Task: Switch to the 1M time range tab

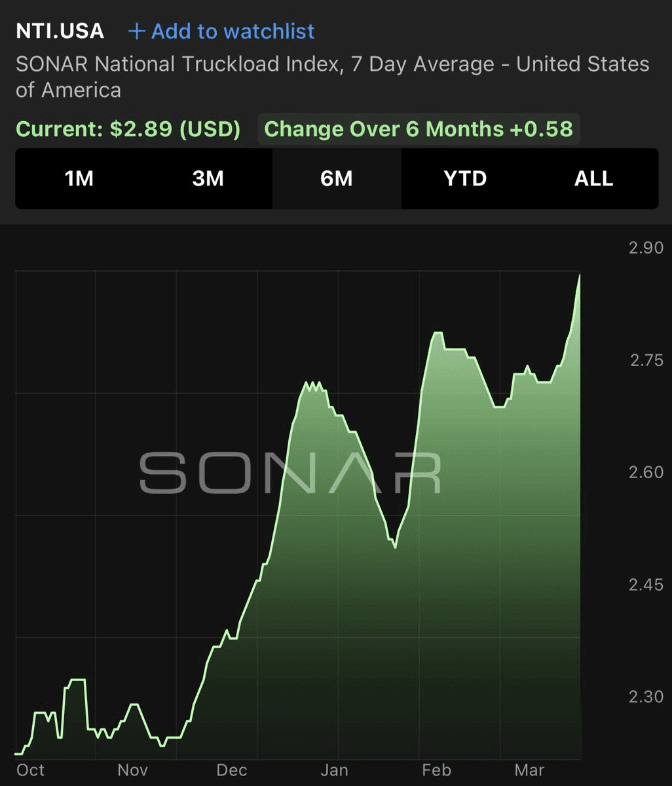Action: tap(79, 179)
